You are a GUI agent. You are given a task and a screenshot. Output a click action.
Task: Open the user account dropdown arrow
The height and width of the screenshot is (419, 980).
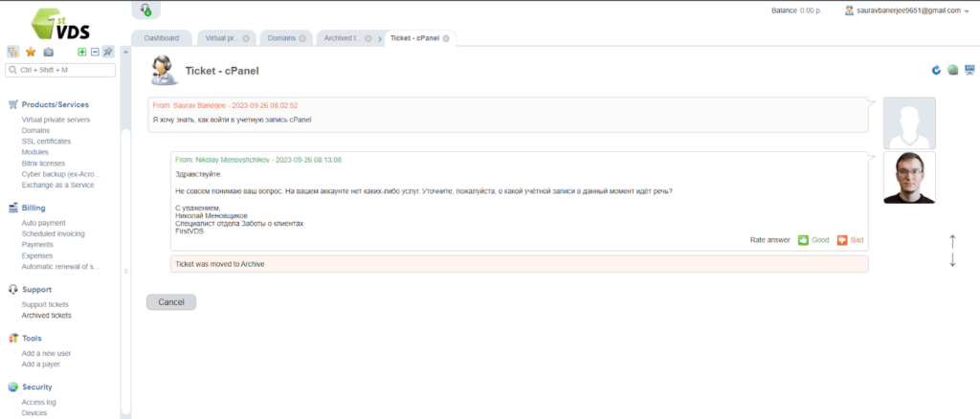pyautogui.click(x=967, y=11)
